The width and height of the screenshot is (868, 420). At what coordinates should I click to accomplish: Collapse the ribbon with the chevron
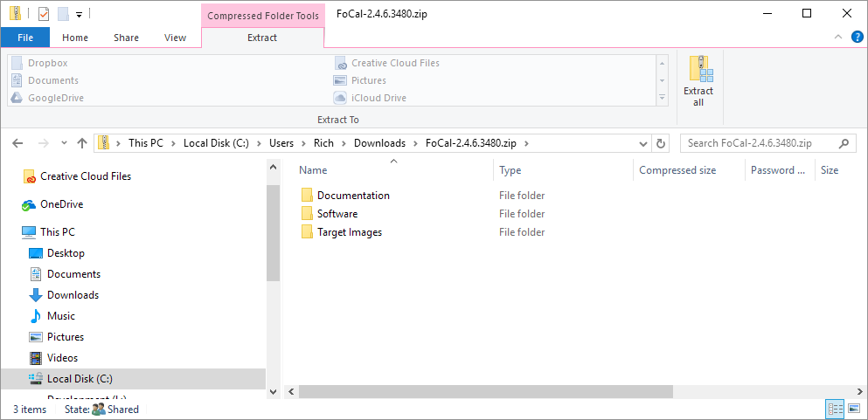pyautogui.click(x=838, y=38)
